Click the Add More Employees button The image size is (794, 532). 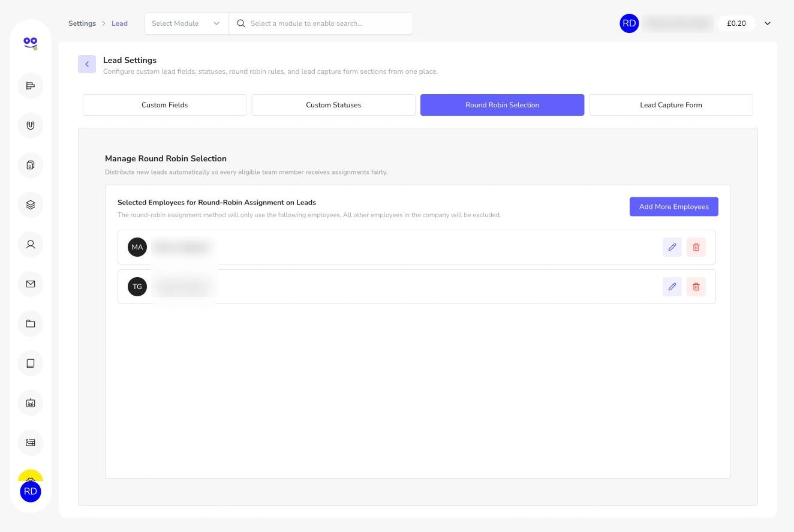[674, 206]
